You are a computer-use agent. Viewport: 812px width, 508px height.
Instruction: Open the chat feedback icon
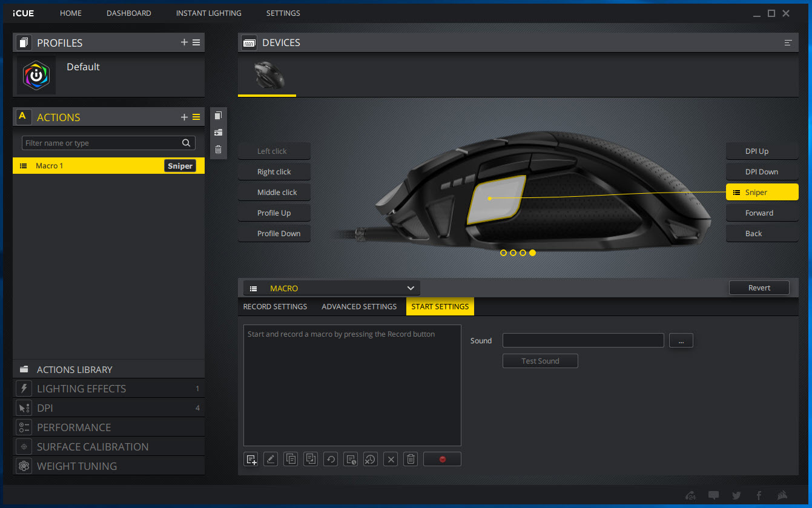[714, 495]
